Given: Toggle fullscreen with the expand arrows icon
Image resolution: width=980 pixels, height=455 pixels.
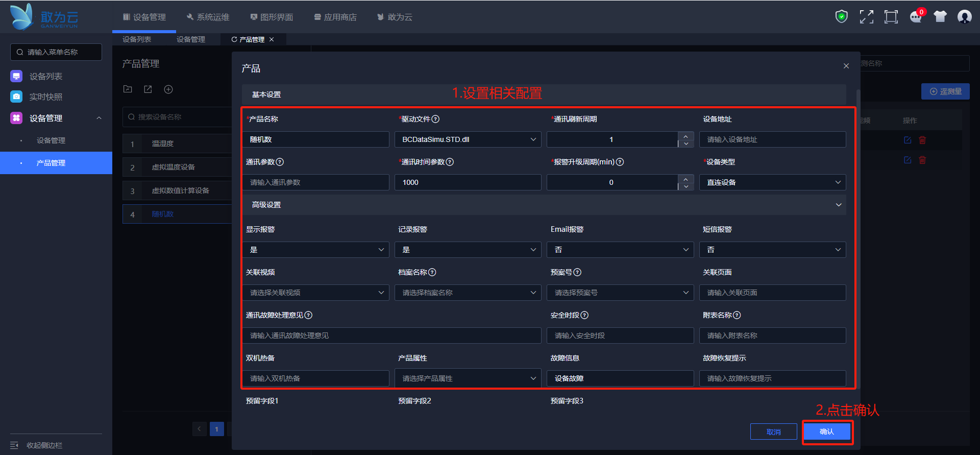Looking at the screenshot, I should [866, 17].
